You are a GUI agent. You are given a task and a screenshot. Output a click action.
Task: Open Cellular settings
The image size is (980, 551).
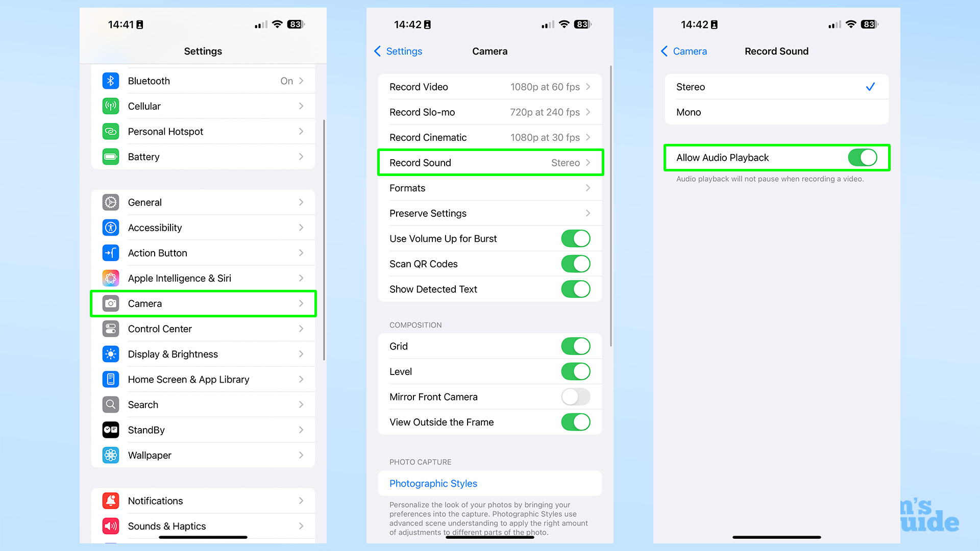point(204,106)
